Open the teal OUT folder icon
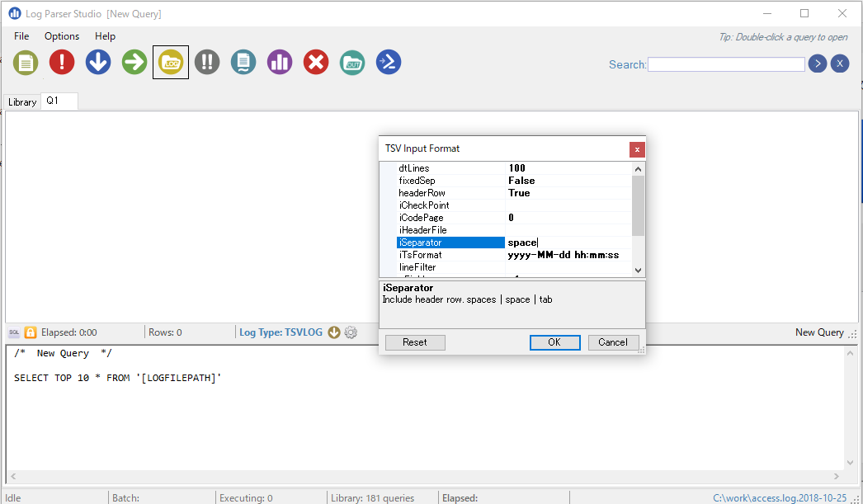Image resolution: width=863 pixels, height=504 pixels. coord(352,62)
